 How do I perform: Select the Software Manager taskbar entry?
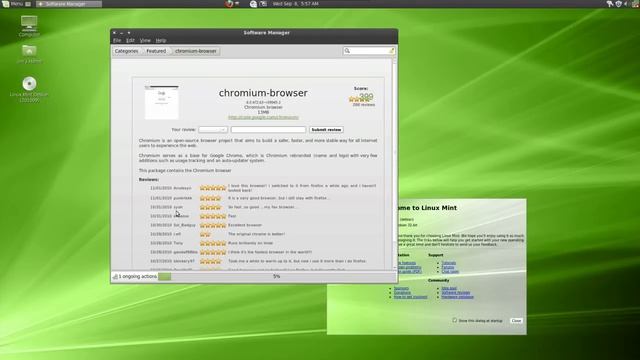pos(69,4)
